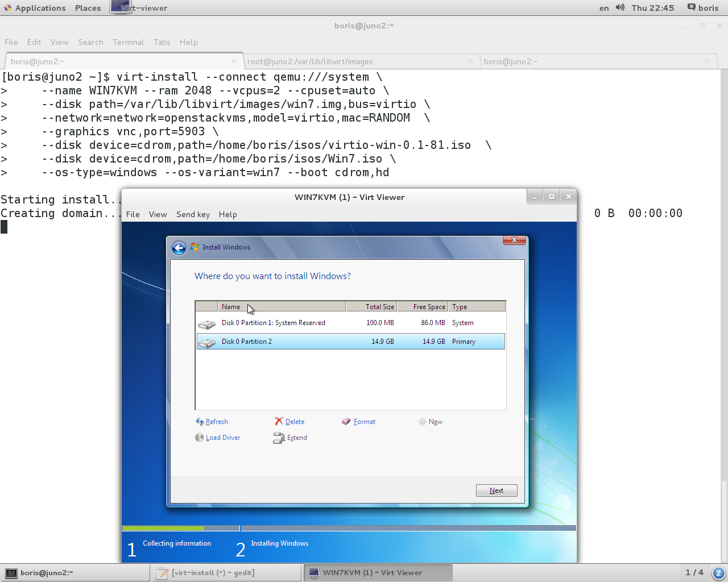The image size is (728, 582).
Task: Click the Format link
Action: (365, 422)
